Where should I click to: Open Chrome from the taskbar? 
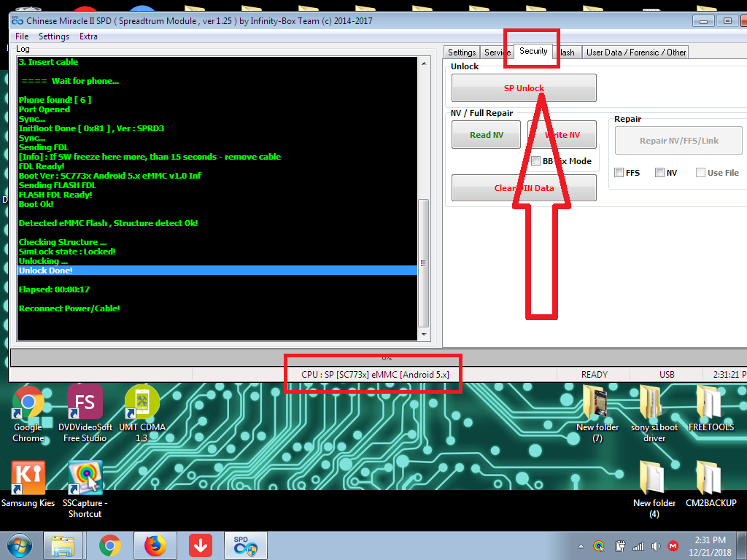(110, 545)
